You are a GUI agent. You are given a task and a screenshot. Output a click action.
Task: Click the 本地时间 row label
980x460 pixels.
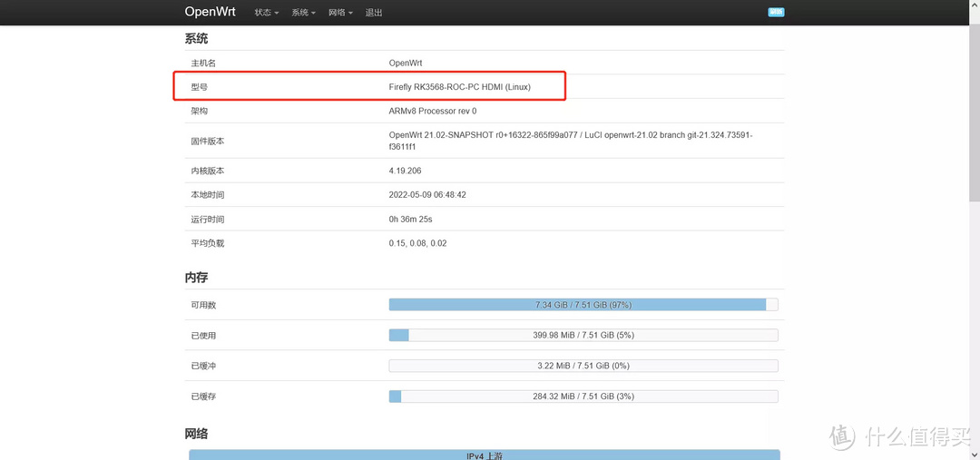click(208, 195)
